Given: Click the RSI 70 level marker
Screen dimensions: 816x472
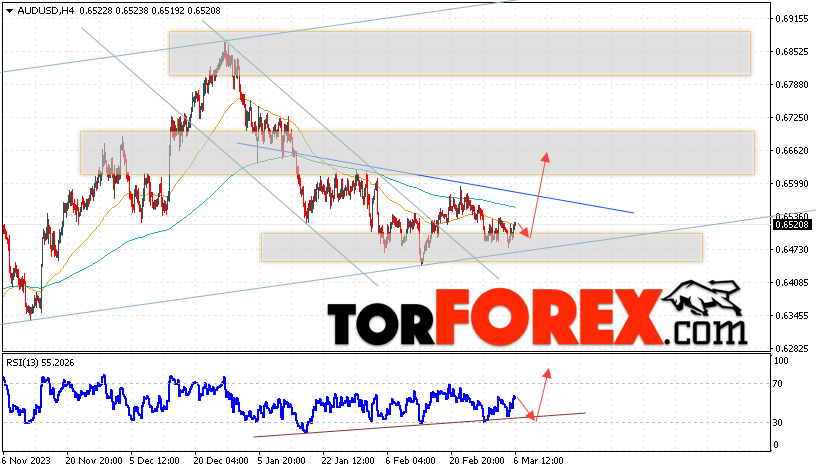Looking at the screenshot, I should point(777,384).
